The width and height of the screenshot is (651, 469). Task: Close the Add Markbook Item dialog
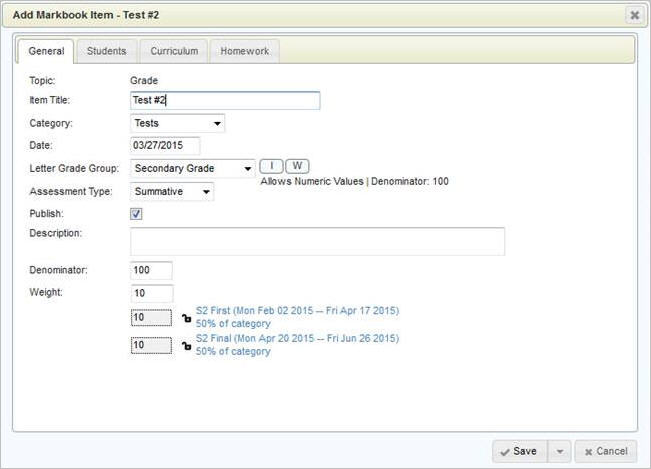[x=634, y=15]
